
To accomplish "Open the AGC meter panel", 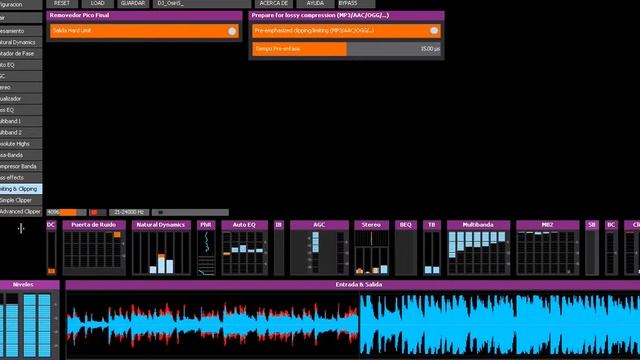I will (319, 248).
